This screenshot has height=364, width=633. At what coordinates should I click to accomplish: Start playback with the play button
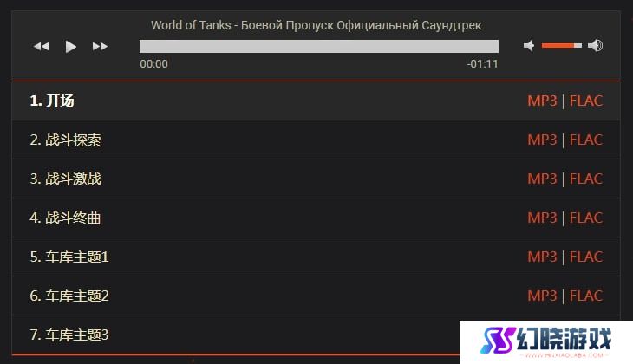pyautogui.click(x=70, y=47)
